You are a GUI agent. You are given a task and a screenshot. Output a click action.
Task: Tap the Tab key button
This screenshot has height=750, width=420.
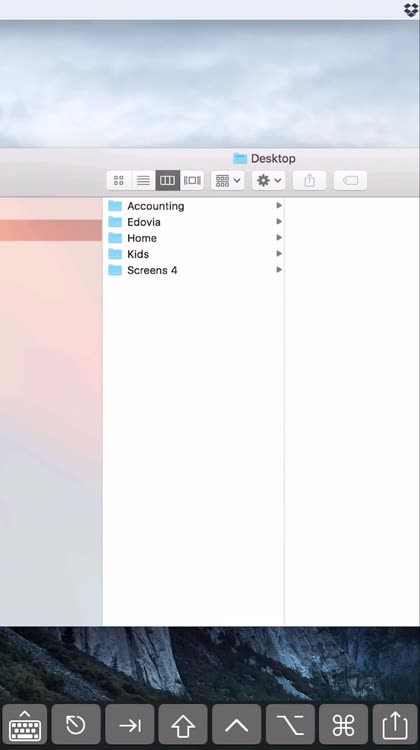click(x=130, y=726)
